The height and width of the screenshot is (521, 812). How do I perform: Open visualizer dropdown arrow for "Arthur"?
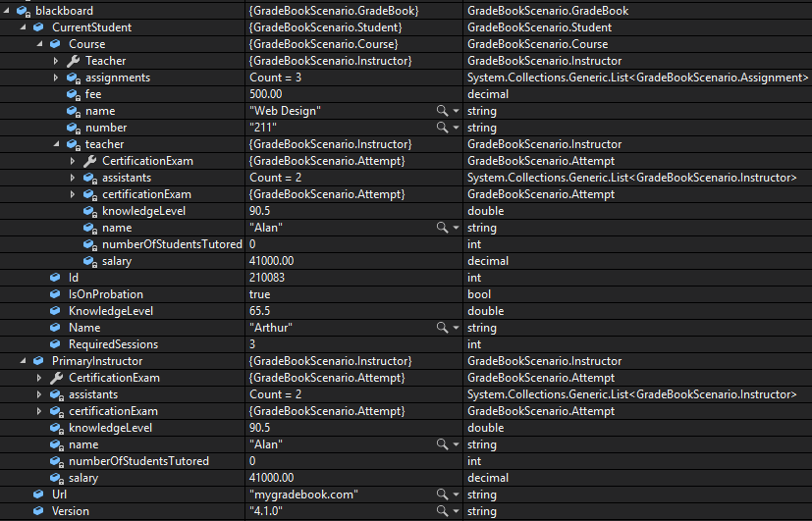point(456,328)
